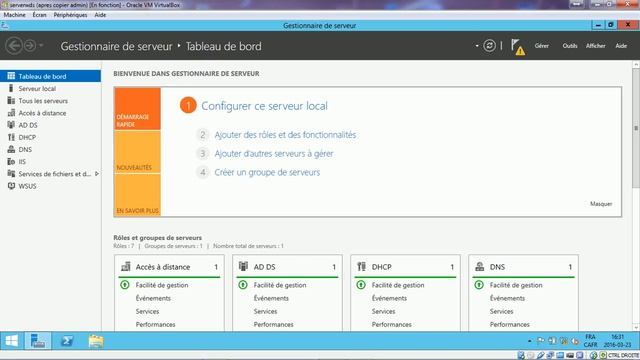640x360 pixels.
Task: Click IIS sidebar icon
Action: pyautogui.click(x=11, y=162)
